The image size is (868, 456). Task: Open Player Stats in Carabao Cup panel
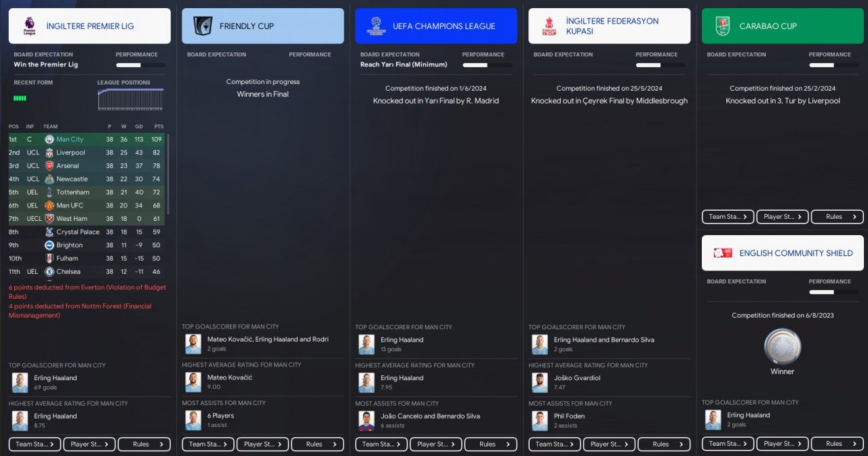coord(783,217)
